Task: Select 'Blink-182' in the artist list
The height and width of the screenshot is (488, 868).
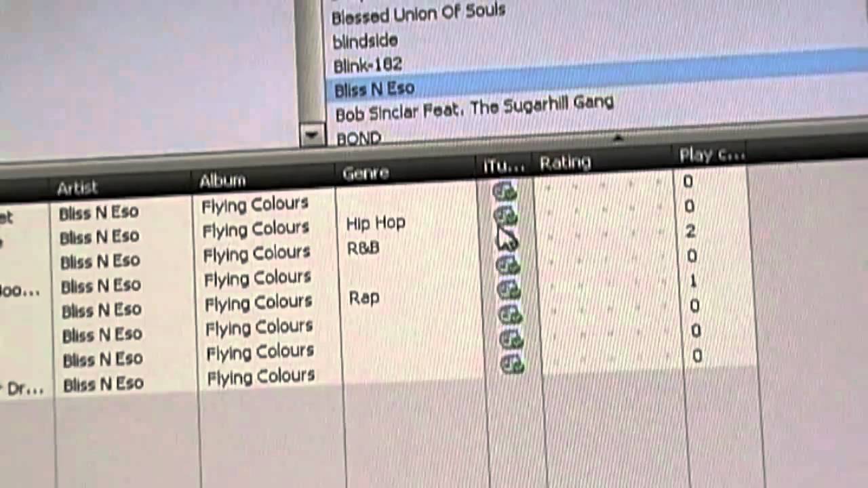Action: [x=368, y=65]
